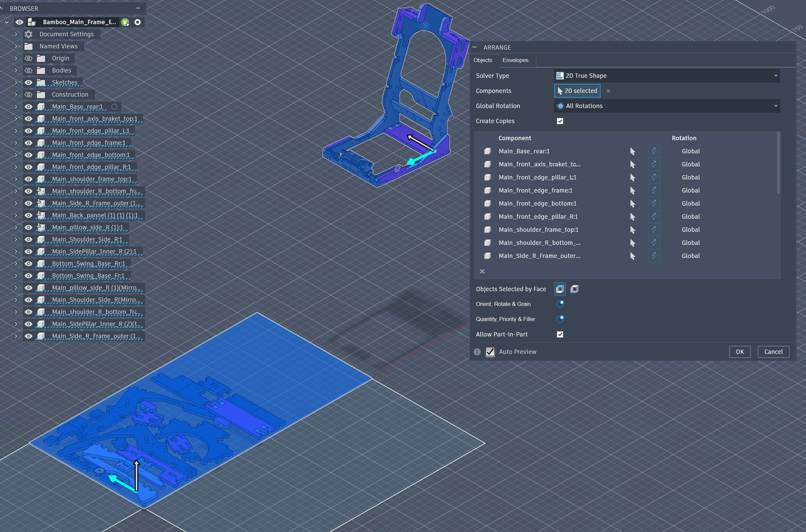Open Quantity, Priority & Filler settings icon
This screenshot has height=532, width=806.
point(560,319)
